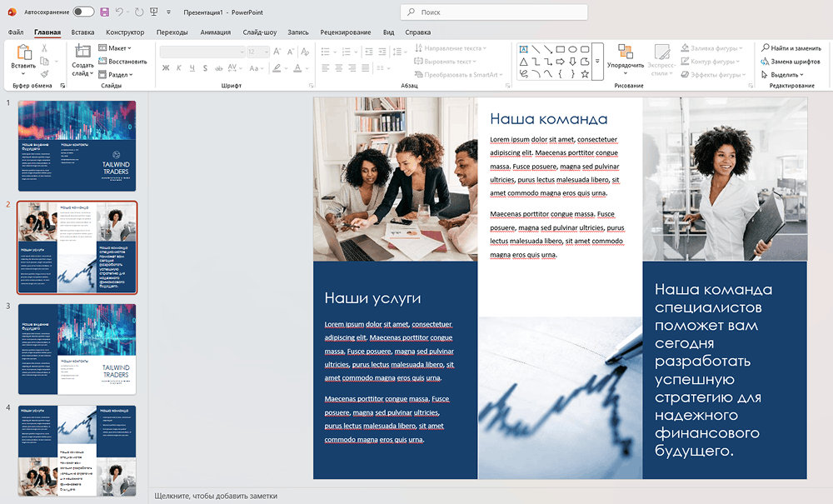The width and height of the screenshot is (833, 504).
Task: Click the center text alignment icon
Action: (x=339, y=68)
